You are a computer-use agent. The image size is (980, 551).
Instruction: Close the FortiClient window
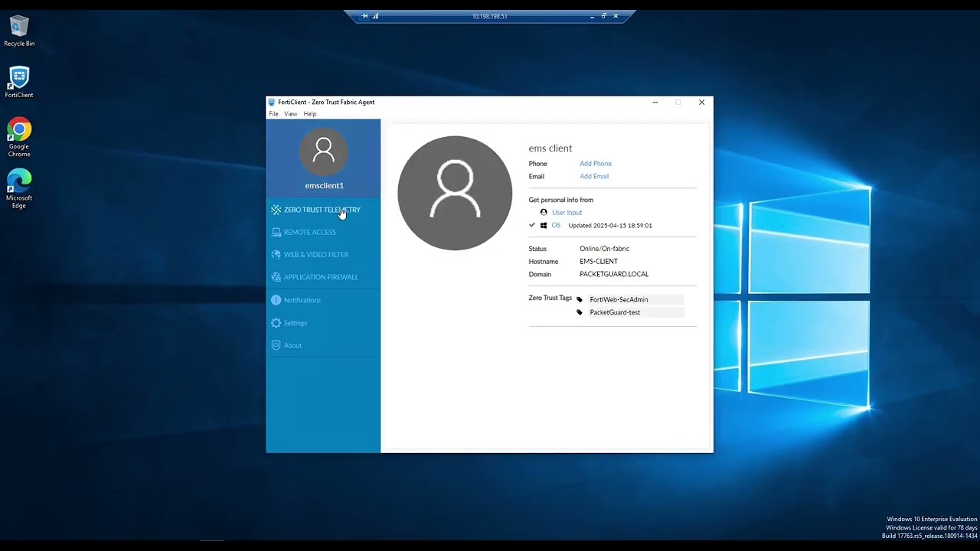pos(701,102)
